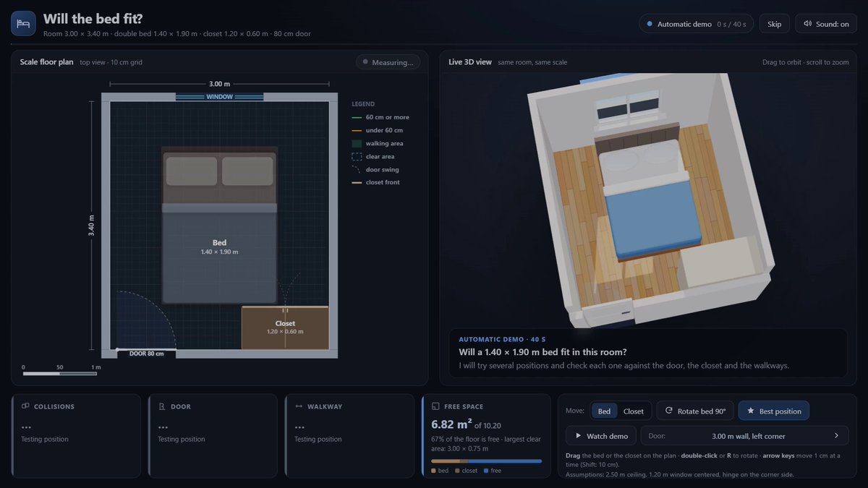The image size is (868, 488).
Task: Click the 'Live 3D view' panel title
Action: [470, 62]
